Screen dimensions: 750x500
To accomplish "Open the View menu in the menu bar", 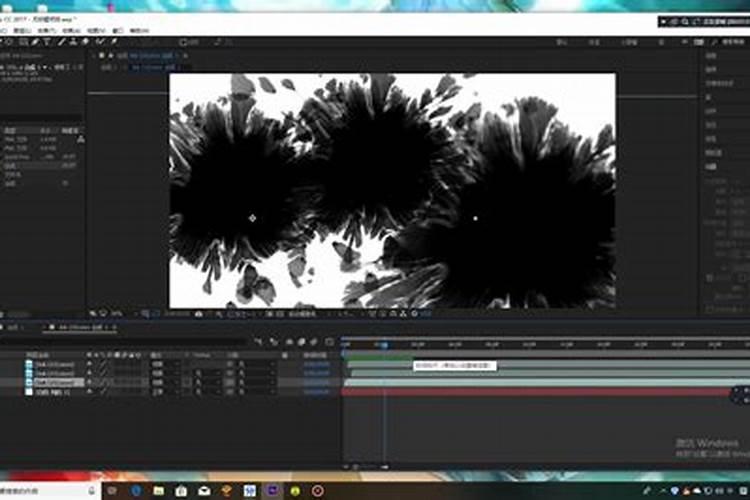I will point(96,30).
